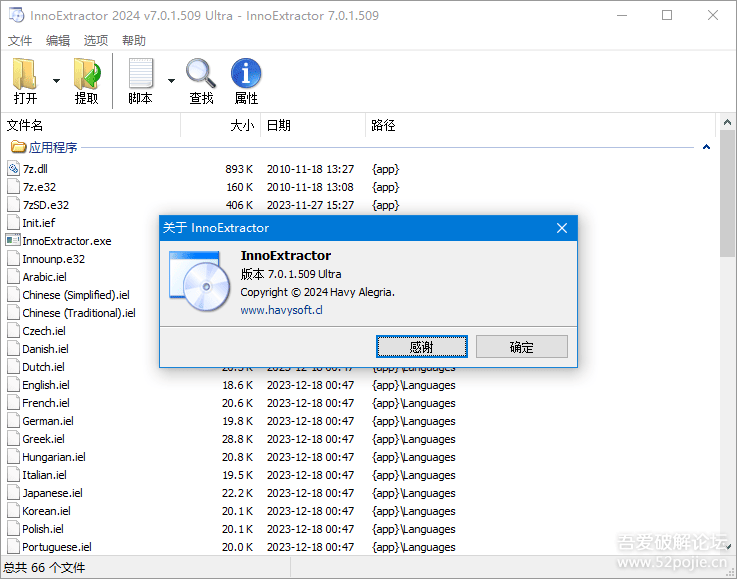Click the 脚本 (Script) document icon
The image size is (737, 579).
(140, 76)
